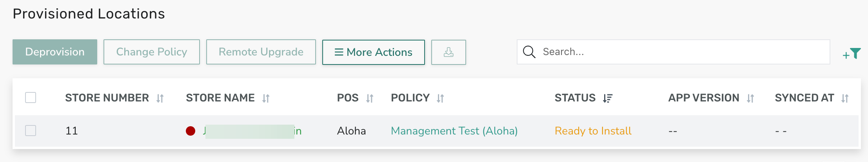
Task: Click the Change Policy button
Action: (x=152, y=52)
